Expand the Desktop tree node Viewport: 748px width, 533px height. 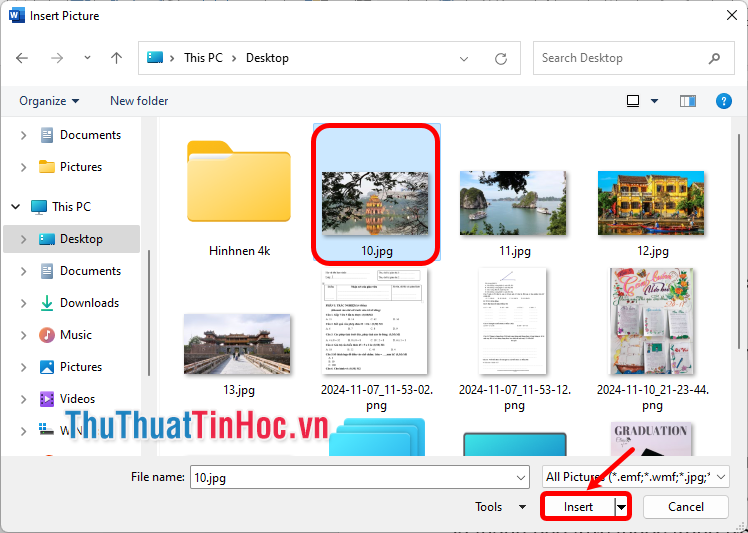[23, 239]
